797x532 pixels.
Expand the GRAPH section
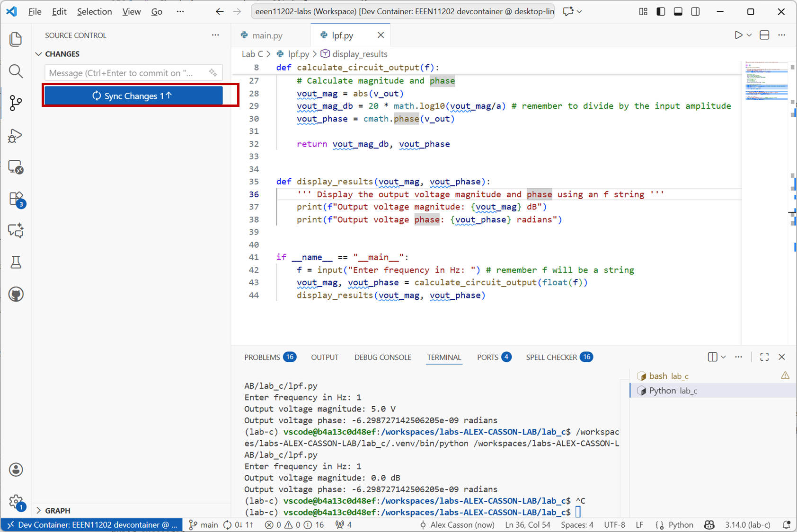(39, 511)
